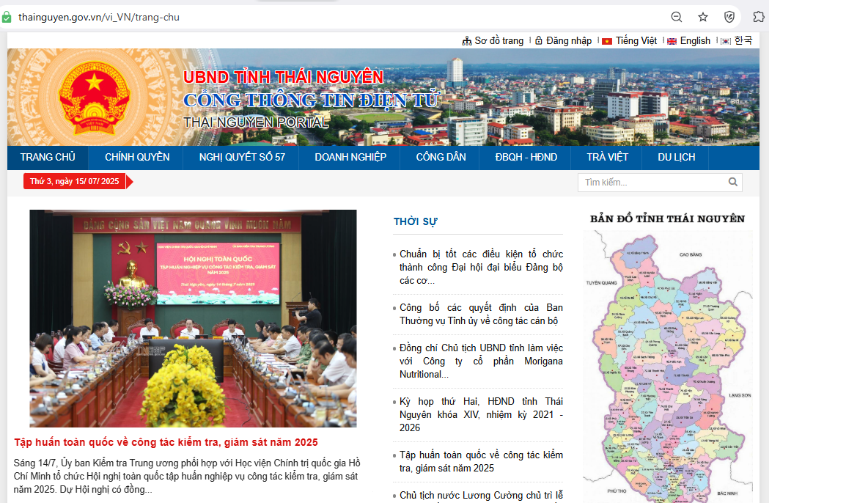868x503 pixels.
Task: Open news Chủ tịch nước Lương Cường chủ trì
Action: click(481, 496)
